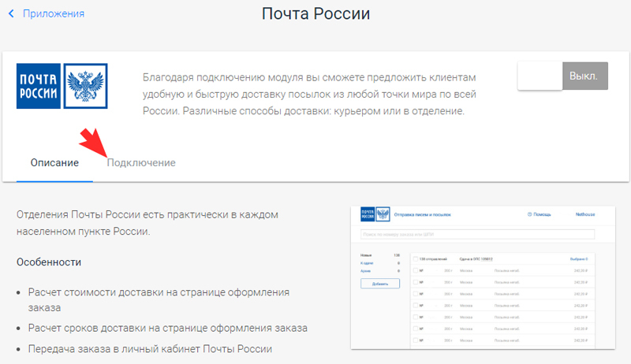
Task: Click bullet 'Расчет сроков доставки' line
Action: pos(168,329)
